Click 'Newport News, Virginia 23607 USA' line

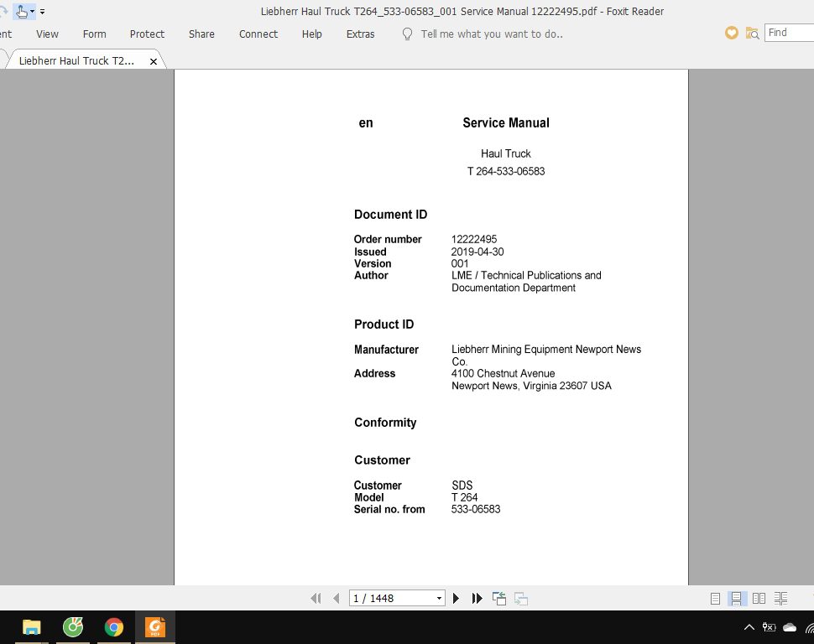(x=531, y=386)
